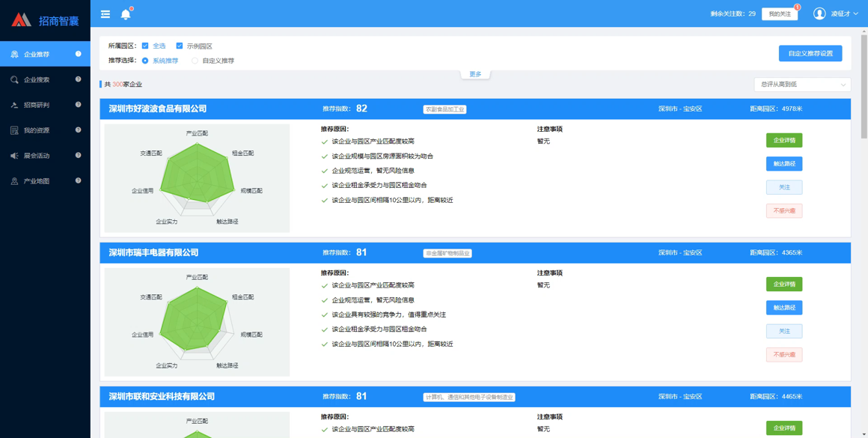
Task: Click help icon beside 企业搜索
Action: coord(78,79)
